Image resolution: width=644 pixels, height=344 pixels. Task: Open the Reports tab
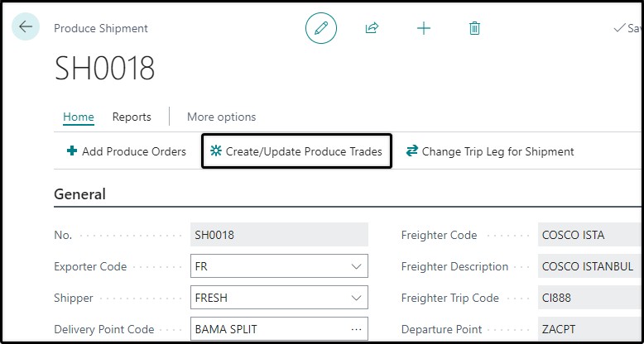pyautogui.click(x=132, y=117)
